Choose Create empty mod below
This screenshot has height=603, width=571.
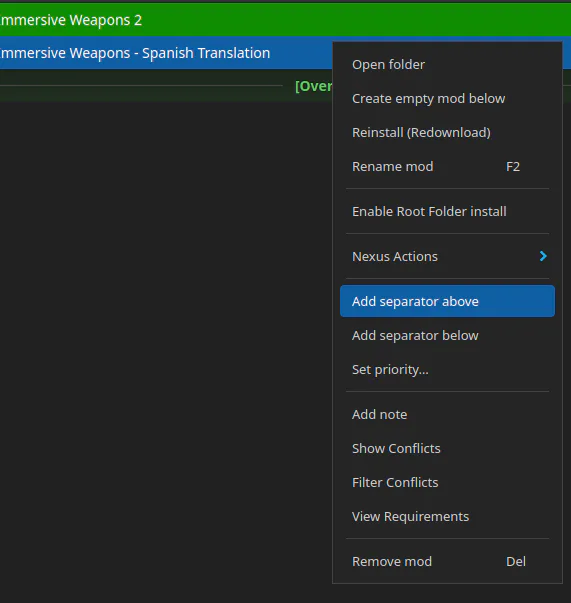[447, 98]
